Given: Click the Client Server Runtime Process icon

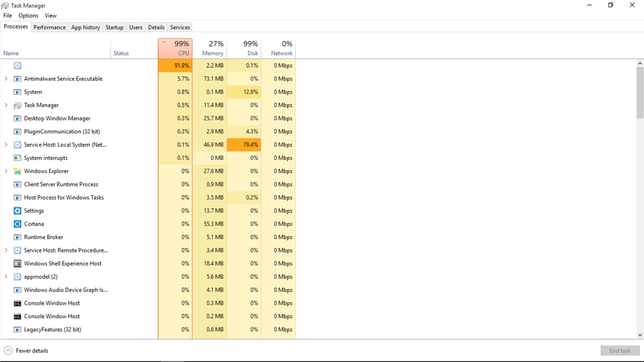Looking at the screenshot, I should 17,184.
